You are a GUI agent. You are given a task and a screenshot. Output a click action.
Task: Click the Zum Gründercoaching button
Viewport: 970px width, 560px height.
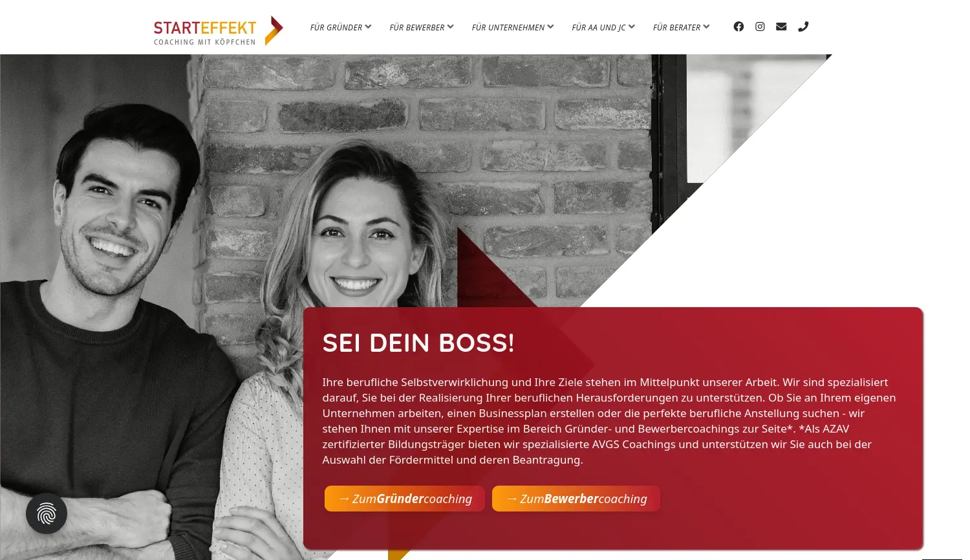pyautogui.click(x=405, y=499)
